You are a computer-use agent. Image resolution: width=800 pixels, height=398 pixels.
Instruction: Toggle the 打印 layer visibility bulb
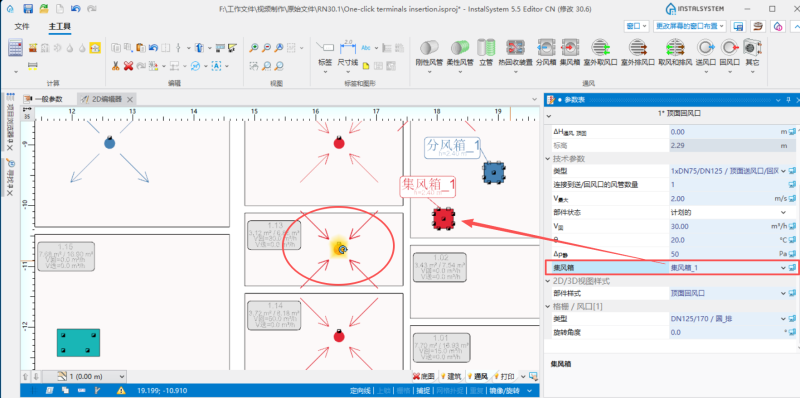click(497, 377)
